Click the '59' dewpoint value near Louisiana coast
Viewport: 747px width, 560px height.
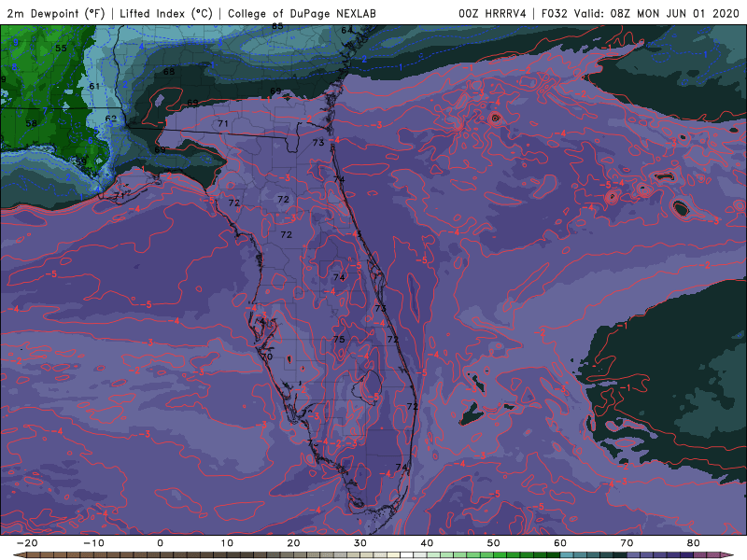tap(81, 161)
